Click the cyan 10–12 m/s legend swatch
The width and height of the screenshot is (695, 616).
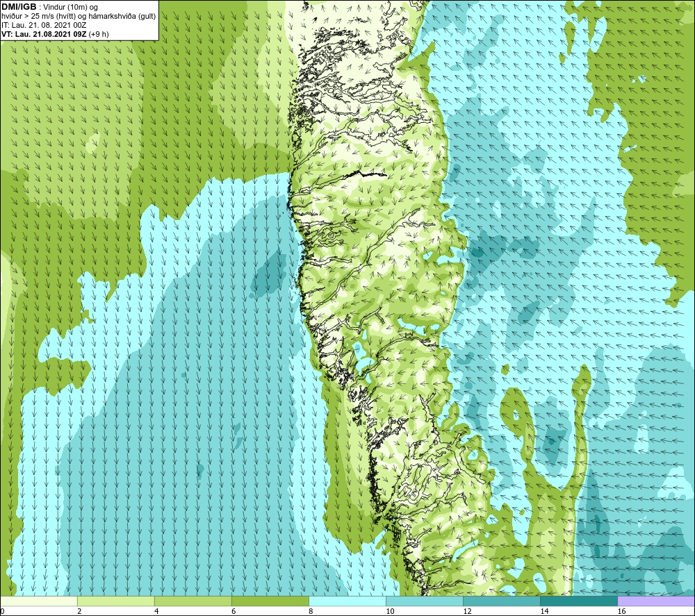pos(424,601)
